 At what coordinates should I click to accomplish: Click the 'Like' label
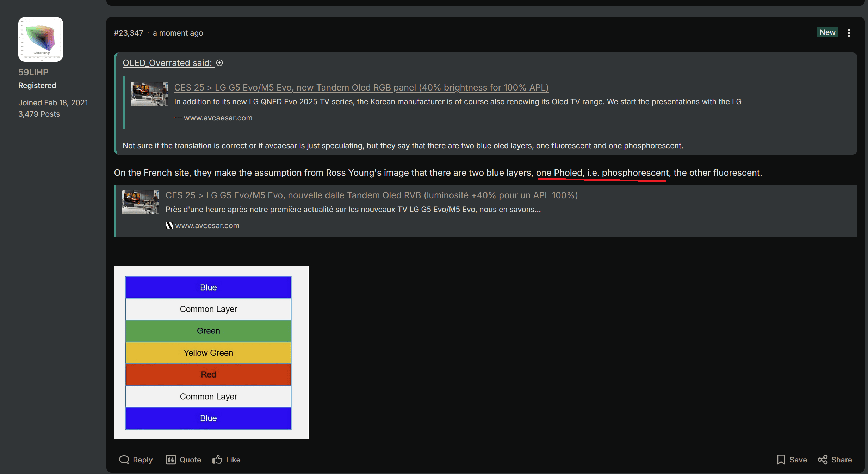click(233, 460)
